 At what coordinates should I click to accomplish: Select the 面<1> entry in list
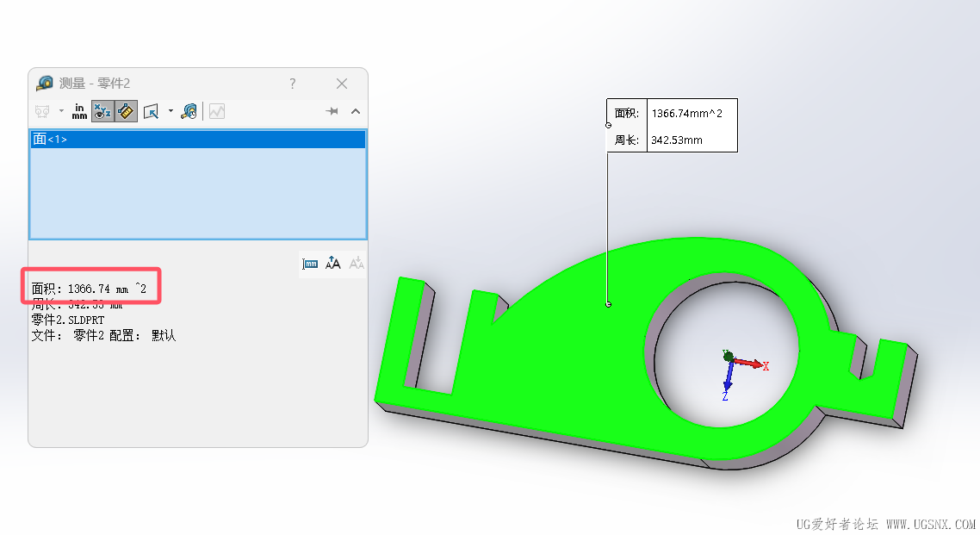click(197, 139)
